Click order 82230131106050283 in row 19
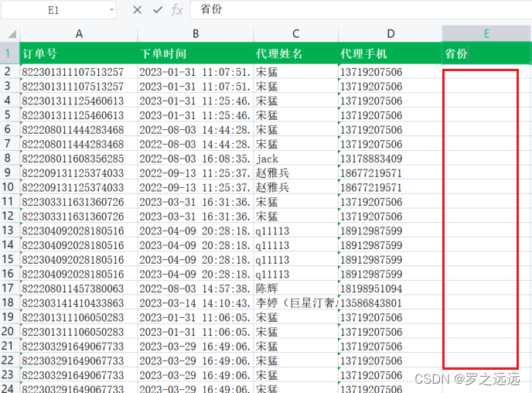This screenshot has height=393, width=532. [x=79, y=317]
